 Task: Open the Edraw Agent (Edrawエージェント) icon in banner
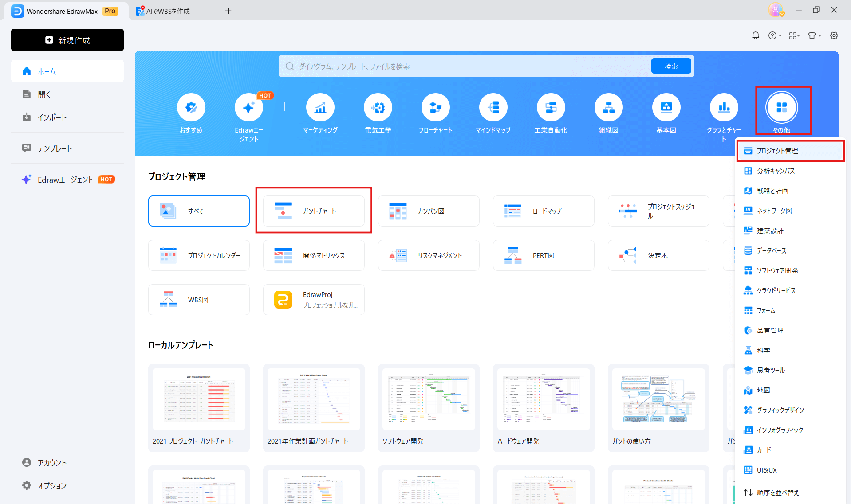[x=248, y=108]
